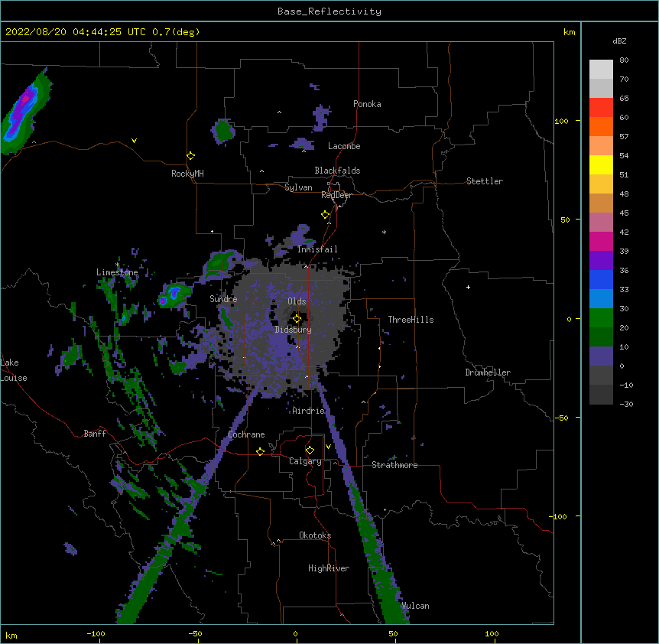Click the Lacombe town label
This screenshot has height=644, width=659.
pyautogui.click(x=344, y=146)
